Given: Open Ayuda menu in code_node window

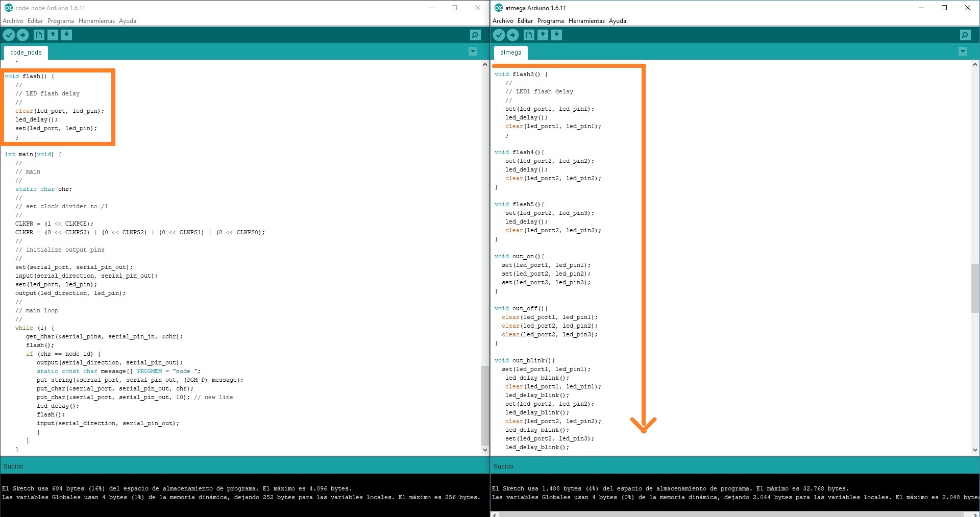Looking at the screenshot, I should 128,21.
